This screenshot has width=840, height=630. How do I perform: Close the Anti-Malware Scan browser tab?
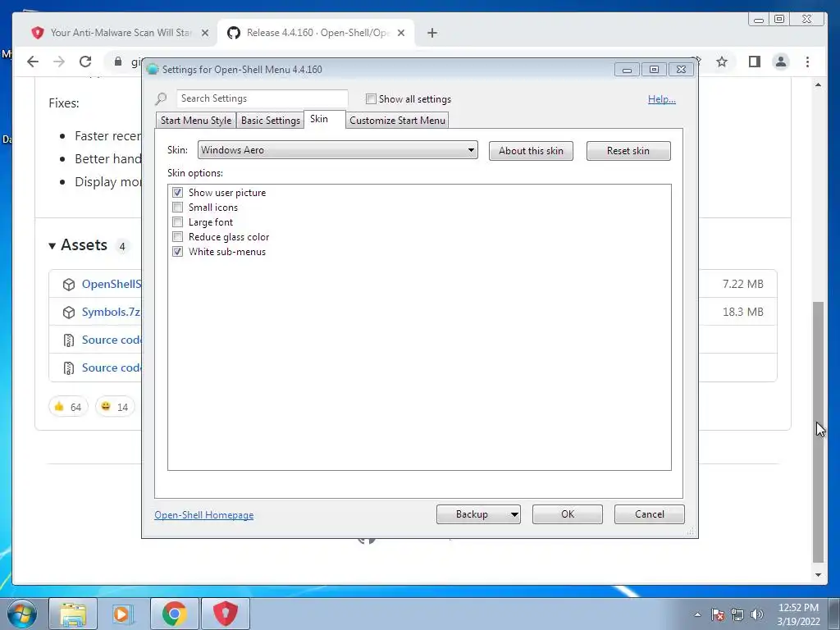coord(204,33)
